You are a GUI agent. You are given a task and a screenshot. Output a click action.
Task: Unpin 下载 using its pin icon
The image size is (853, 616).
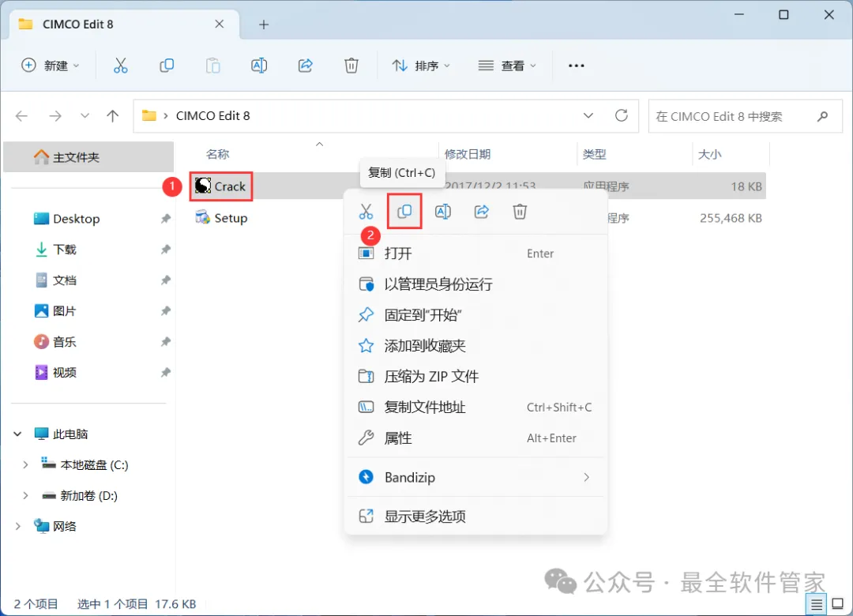(165, 250)
